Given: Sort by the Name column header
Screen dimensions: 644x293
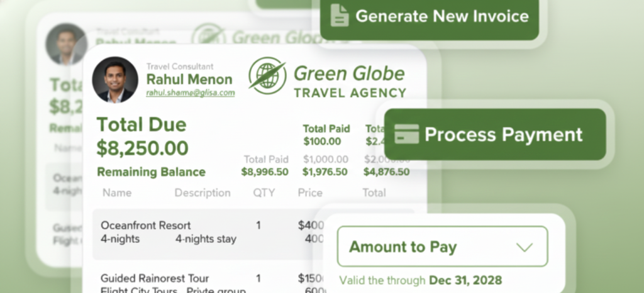Looking at the screenshot, I should coord(117,193).
